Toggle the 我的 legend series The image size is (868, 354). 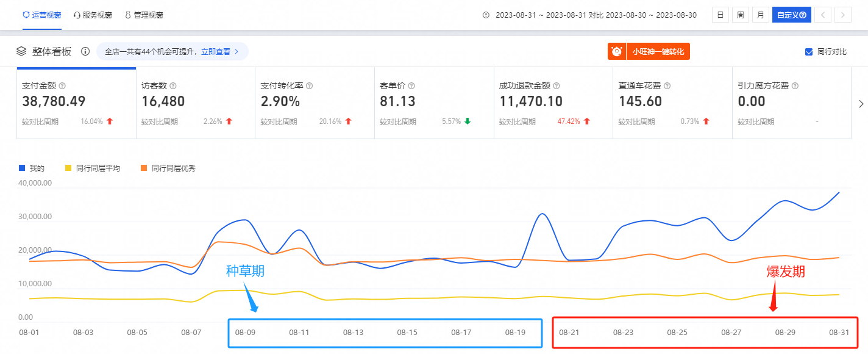click(x=32, y=168)
